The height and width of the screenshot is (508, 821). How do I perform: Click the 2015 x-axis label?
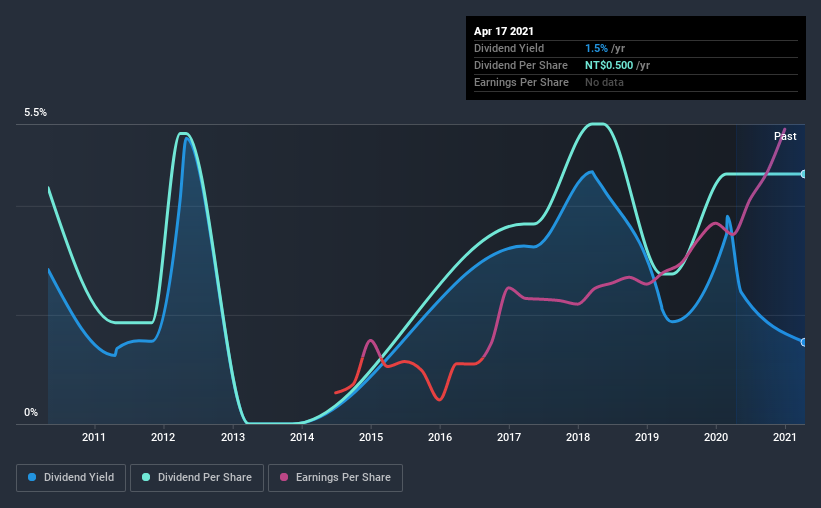coord(371,437)
